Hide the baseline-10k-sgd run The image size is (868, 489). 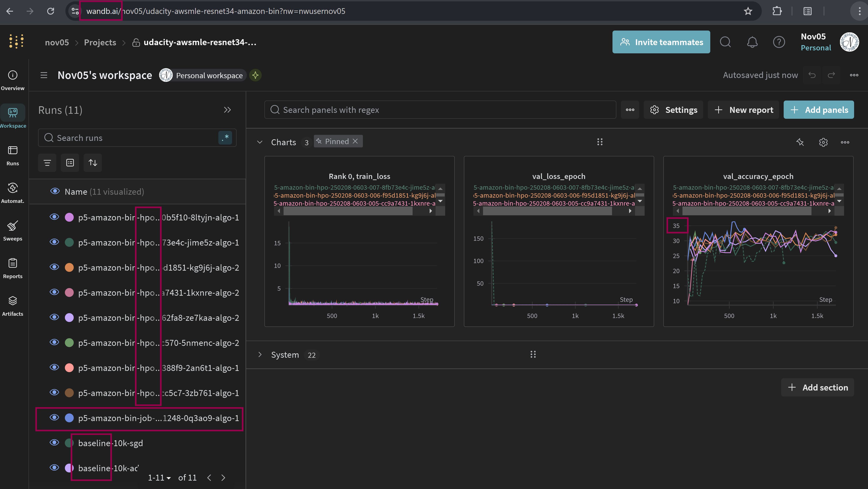pos(54,442)
